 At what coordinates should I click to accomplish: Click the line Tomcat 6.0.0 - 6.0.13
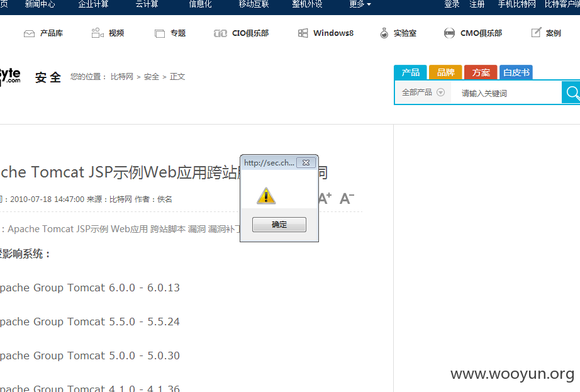tap(123, 288)
